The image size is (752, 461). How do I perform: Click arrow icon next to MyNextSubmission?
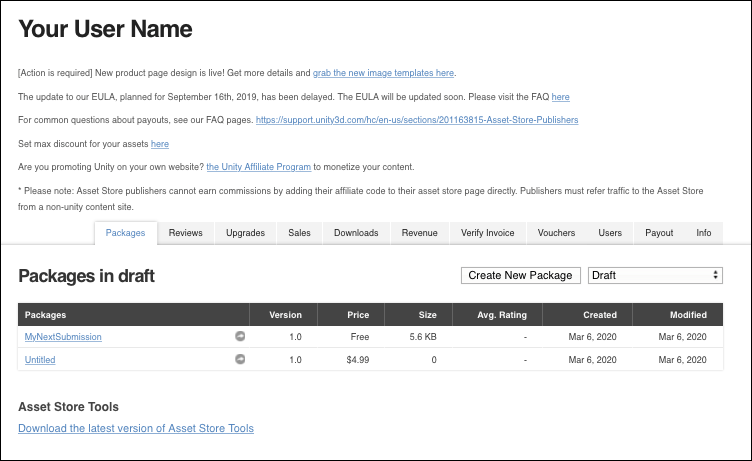tap(240, 337)
